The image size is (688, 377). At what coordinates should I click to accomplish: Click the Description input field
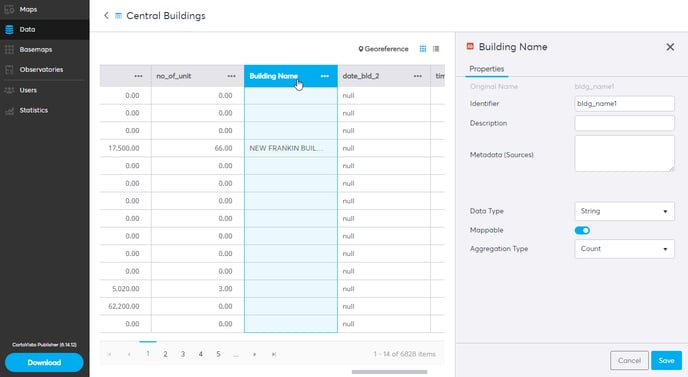pos(624,123)
